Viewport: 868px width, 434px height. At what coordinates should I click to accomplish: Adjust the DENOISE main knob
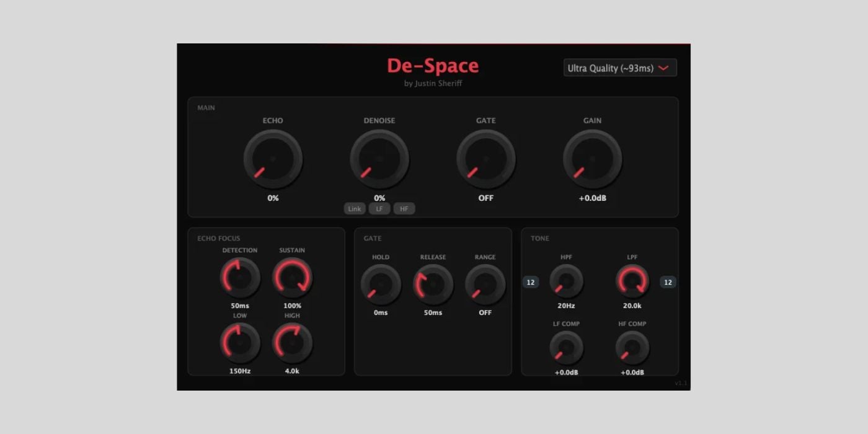click(379, 159)
